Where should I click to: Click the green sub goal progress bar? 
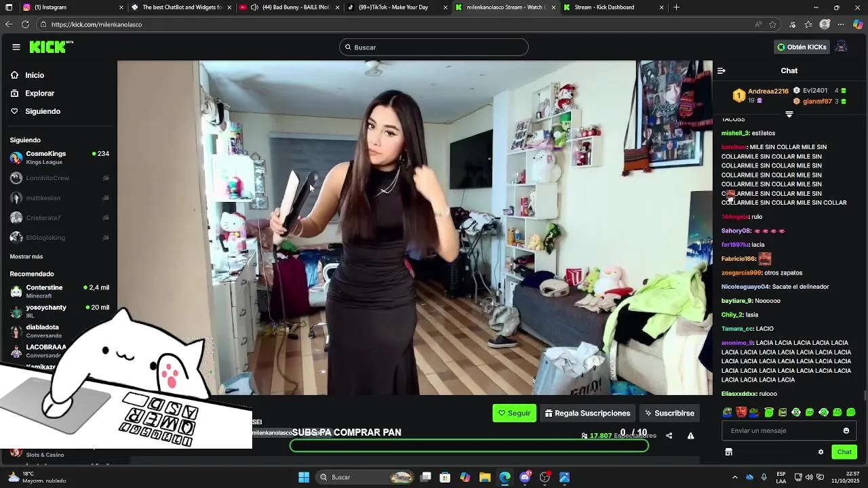point(469,445)
